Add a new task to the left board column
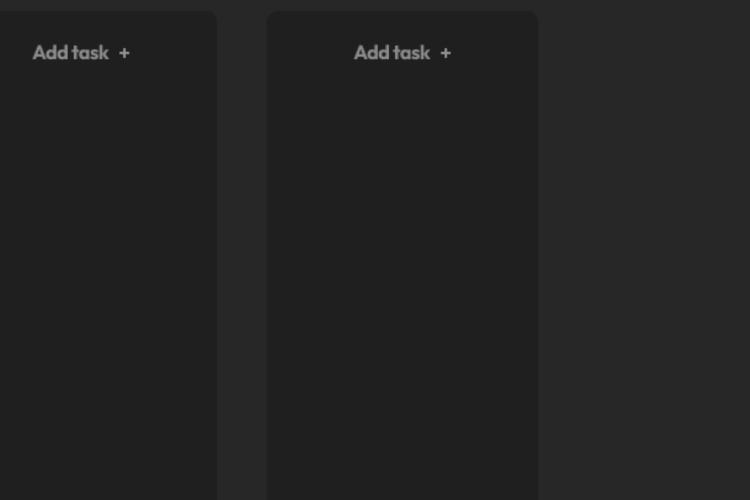The image size is (750, 500). pos(81,53)
